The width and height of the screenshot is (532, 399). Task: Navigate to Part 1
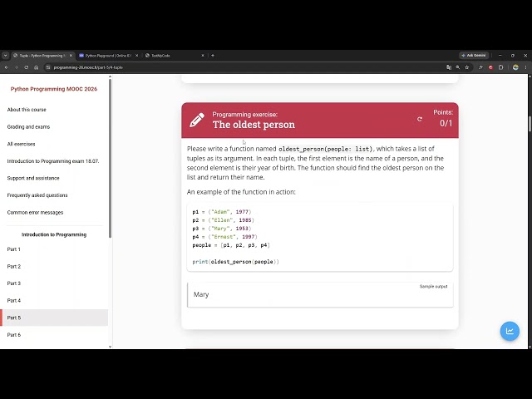(x=14, y=249)
